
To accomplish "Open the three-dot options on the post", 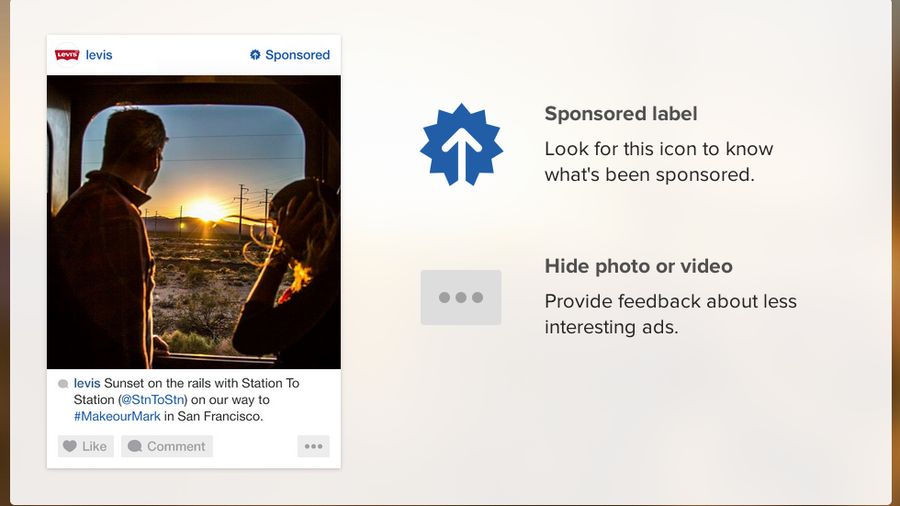I will [x=313, y=446].
